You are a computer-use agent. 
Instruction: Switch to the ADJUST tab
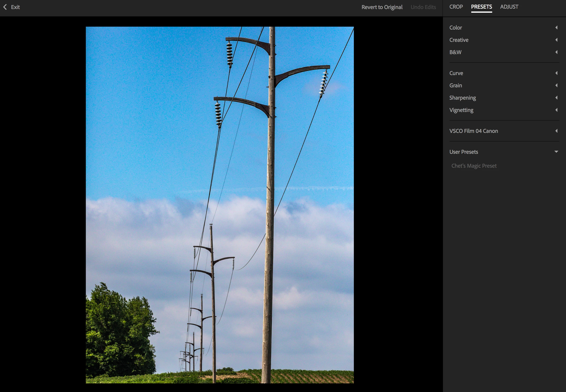click(x=509, y=7)
